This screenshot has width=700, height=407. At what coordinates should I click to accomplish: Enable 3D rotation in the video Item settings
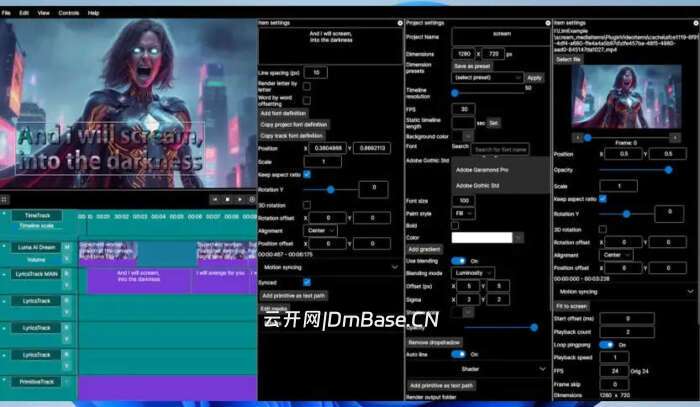point(603,229)
